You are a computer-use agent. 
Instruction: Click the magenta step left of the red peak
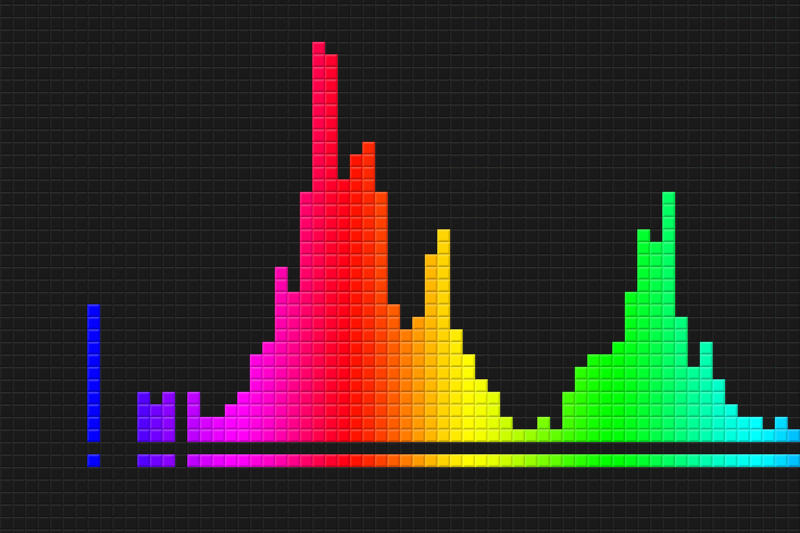coord(281,274)
